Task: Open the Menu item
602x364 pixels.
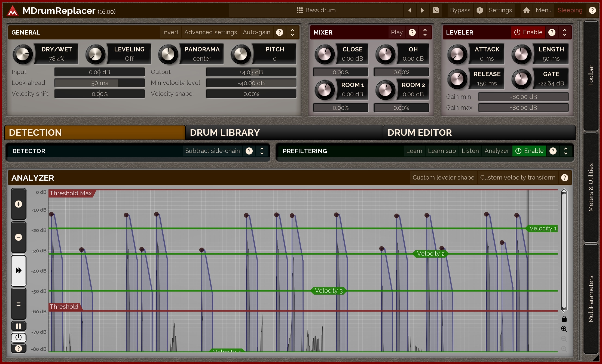Action: point(543,10)
